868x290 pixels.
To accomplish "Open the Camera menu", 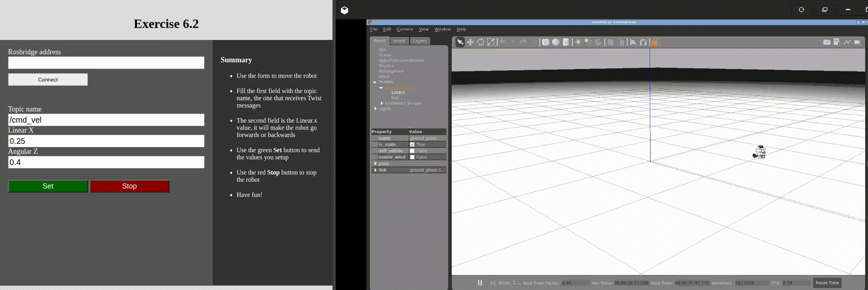I will [x=404, y=29].
